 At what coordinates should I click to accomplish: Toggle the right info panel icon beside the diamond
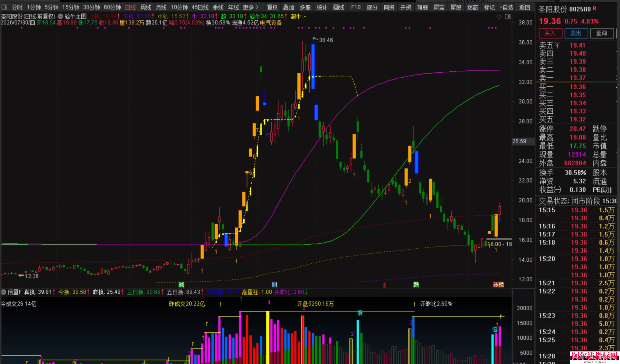(508, 16)
